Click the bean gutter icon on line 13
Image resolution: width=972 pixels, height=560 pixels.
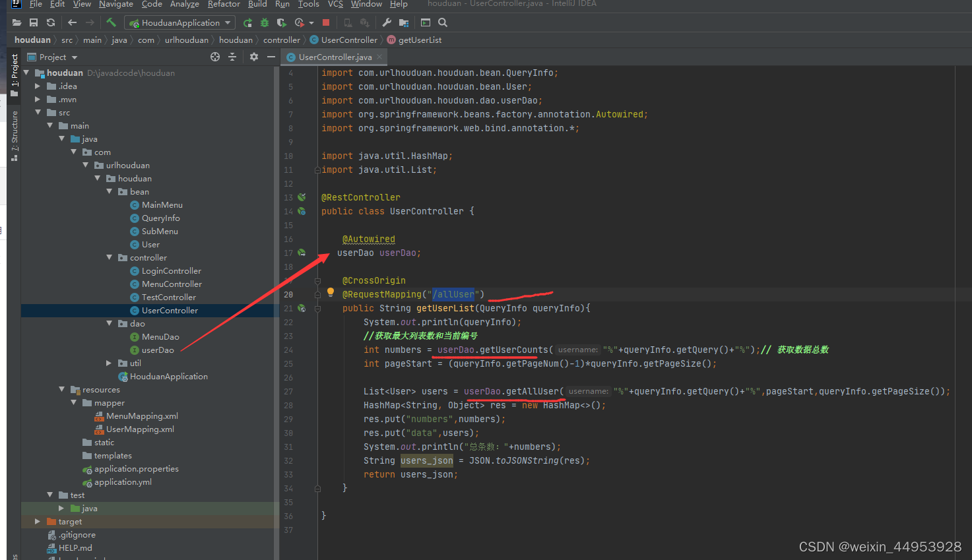302,197
